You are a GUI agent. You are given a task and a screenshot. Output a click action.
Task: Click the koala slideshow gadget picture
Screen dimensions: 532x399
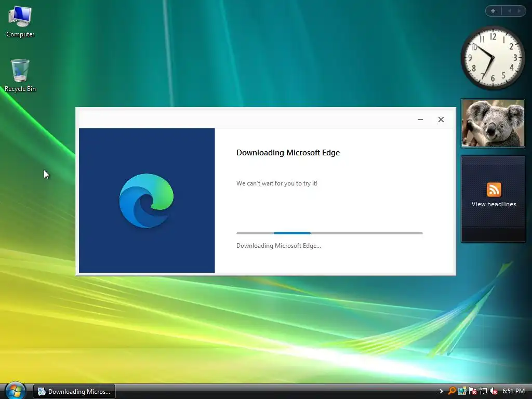tap(493, 123)
